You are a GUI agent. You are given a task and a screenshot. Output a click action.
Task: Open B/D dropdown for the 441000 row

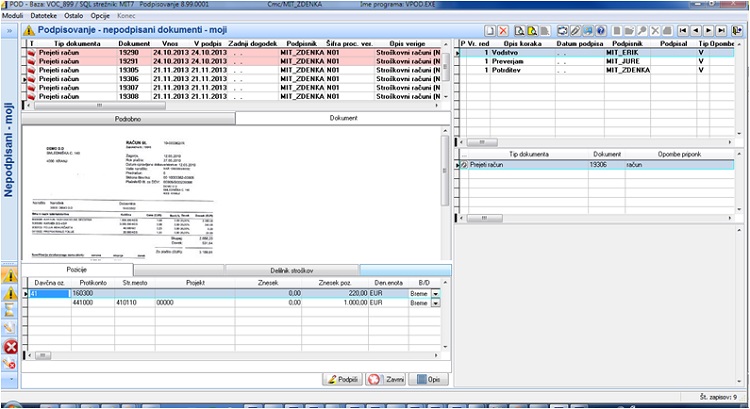point(435,303)
